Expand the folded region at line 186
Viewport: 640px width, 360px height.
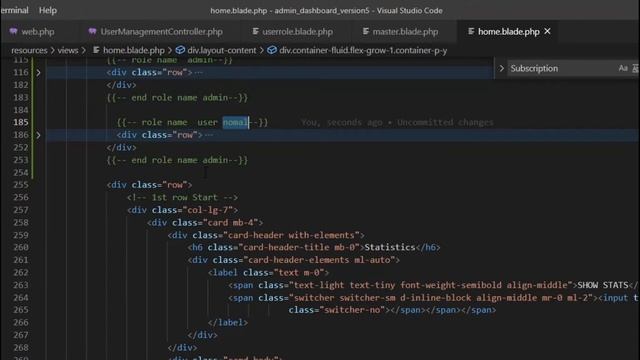coord(38,135)
